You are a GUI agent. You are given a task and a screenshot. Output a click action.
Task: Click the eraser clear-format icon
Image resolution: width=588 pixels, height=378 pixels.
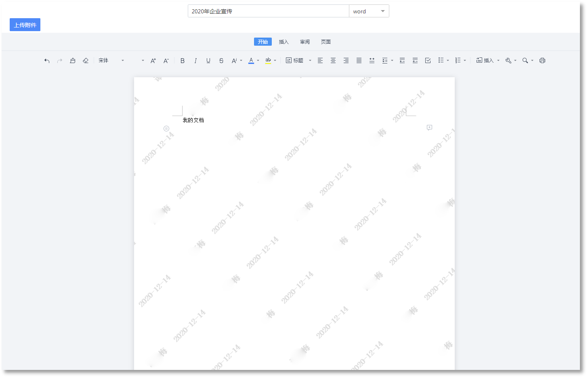[86, 61]
